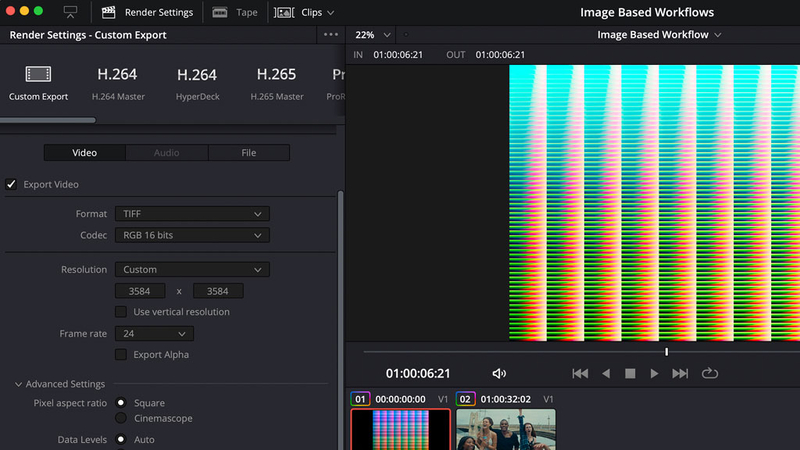Viewport: 800px width, 450px height.
Task: Open the Codec RGB 16 bits dropdown
Action: (x=192, y=235)
